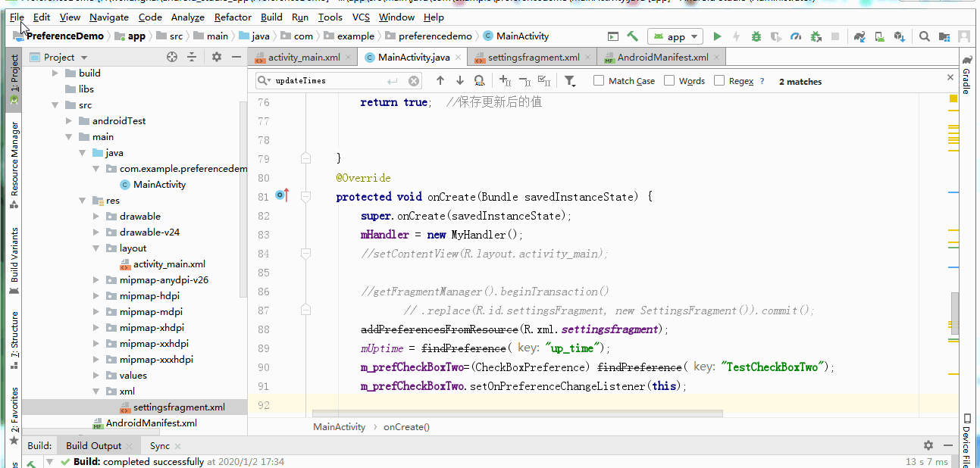Screen dimensions: 980x468
Task: Start debugging with the Debug bug icon
Action: point(756,36)
